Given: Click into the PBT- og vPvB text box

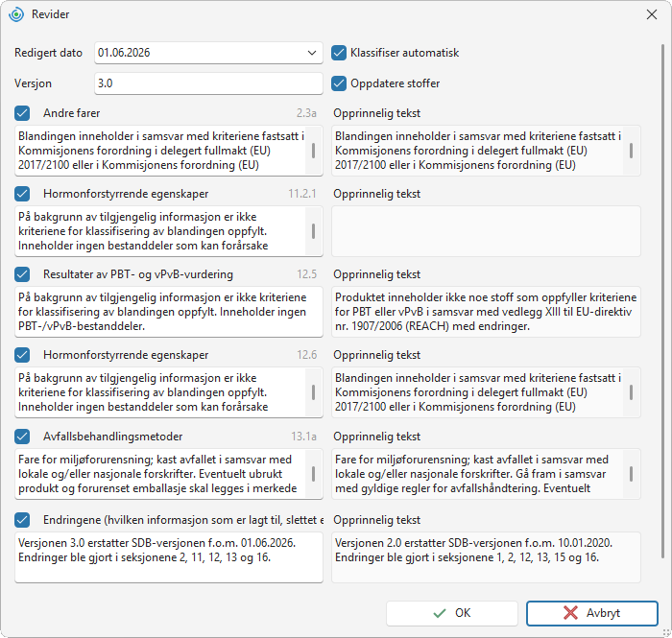Looking at the screenshot, I should click(x=169, y=312).
